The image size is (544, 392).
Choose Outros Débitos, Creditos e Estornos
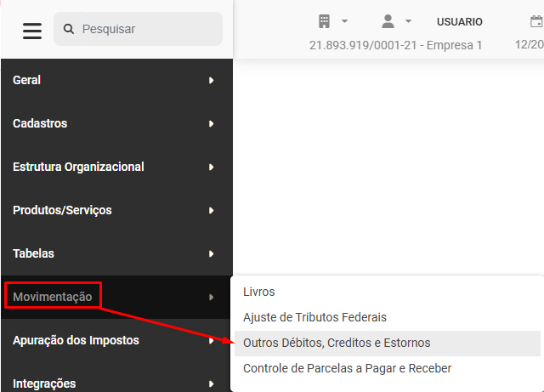pyautogui.click(x=388, y=343)
